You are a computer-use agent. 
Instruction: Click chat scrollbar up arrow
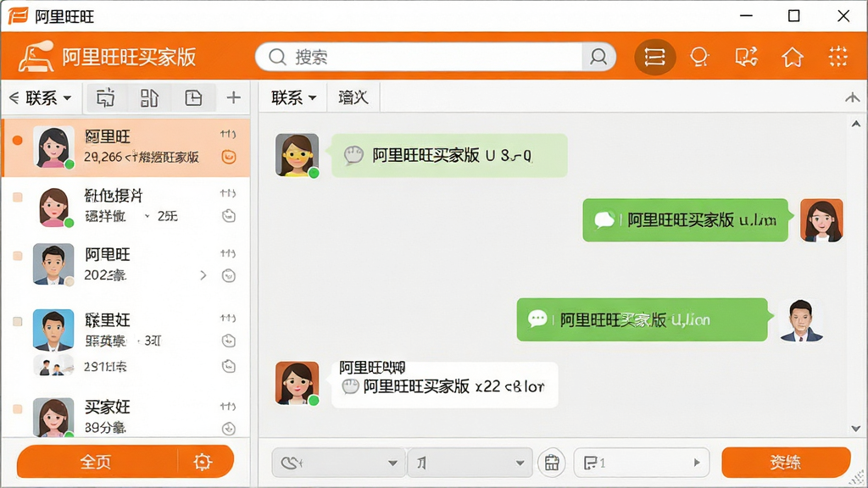pyautogui.click(x=856, y=124)
